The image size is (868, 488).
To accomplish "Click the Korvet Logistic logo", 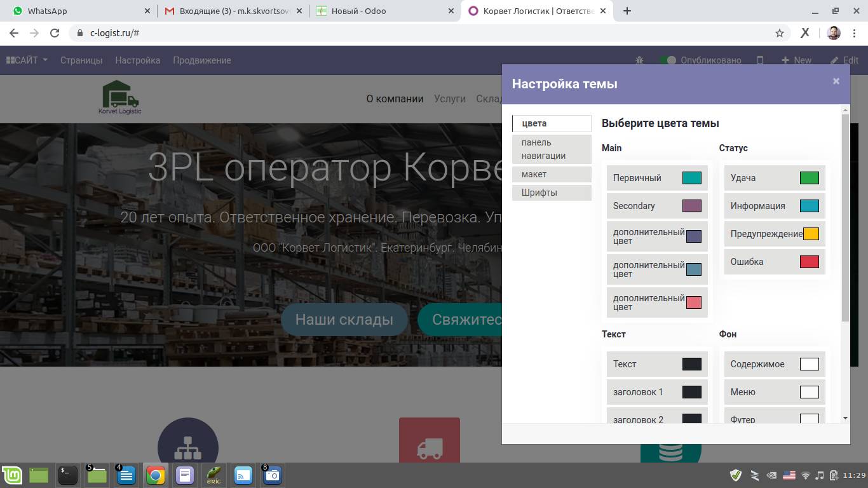I will click(x=120, y=98).
